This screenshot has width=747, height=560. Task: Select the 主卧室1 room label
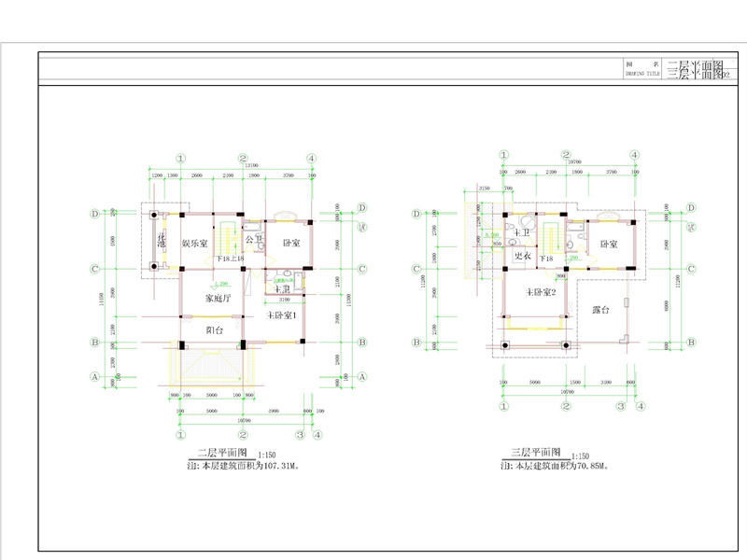click(281, 316)
